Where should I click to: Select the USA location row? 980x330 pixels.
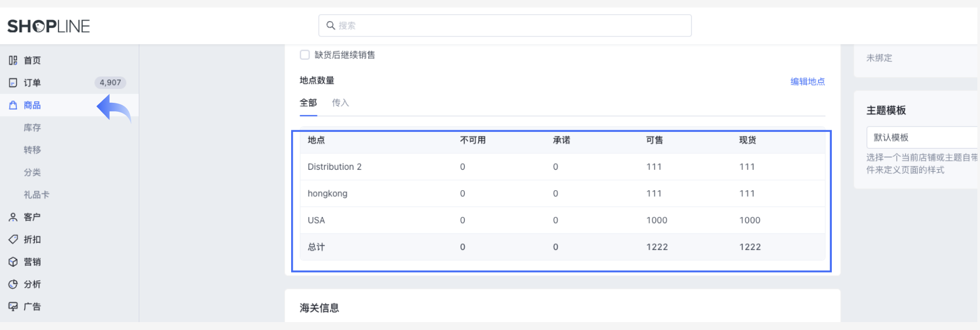(562, 220)
